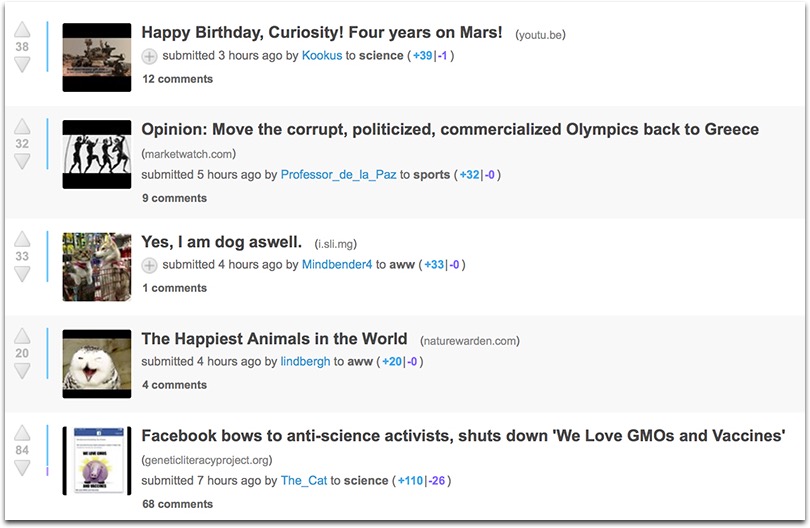Open Kookus user profile
The width and height of the screenshot is (810, 528).
click(x=322, y=55)
